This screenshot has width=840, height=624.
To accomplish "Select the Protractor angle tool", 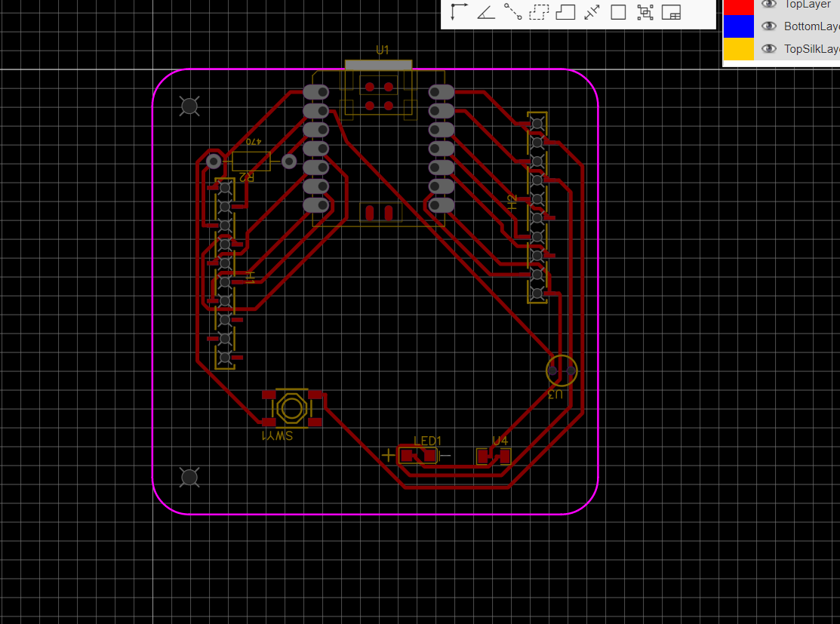I will (x=486, y=12).
